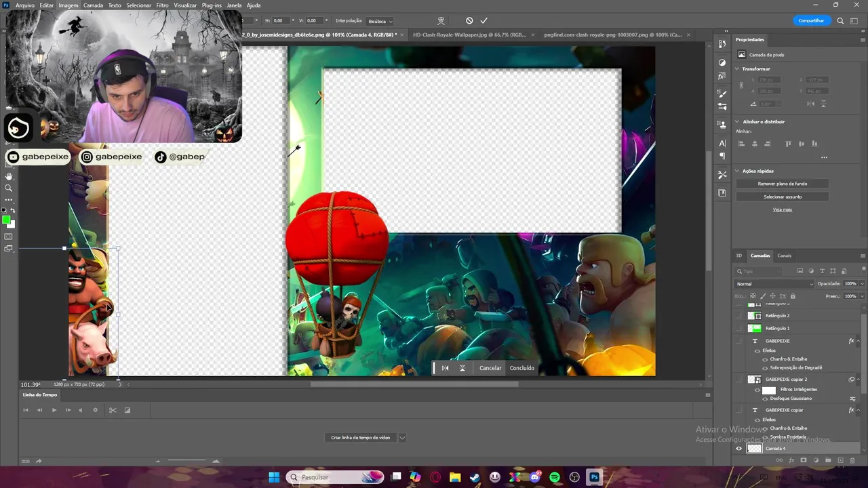The height and width of the screenshot is (488, 868).
Task: Open the Brushes panel icon in the collapsed dock
Action: coord(722,94)
